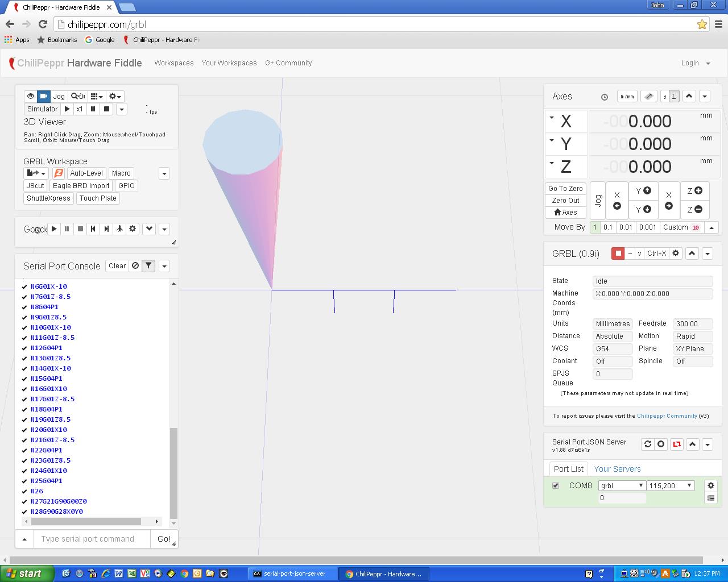The image size is (728, 582).
Task: Refresh the serial port list
Action: tap(647, 444)
